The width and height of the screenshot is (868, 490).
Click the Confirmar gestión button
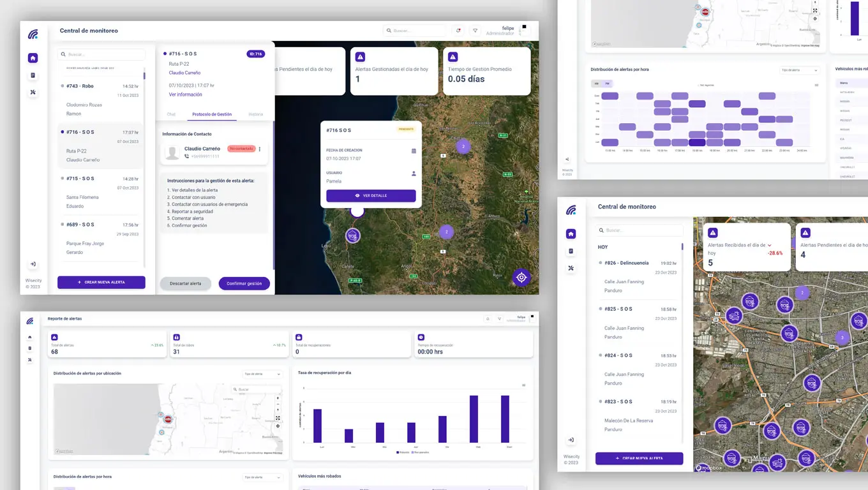click(x=244, y=283)
